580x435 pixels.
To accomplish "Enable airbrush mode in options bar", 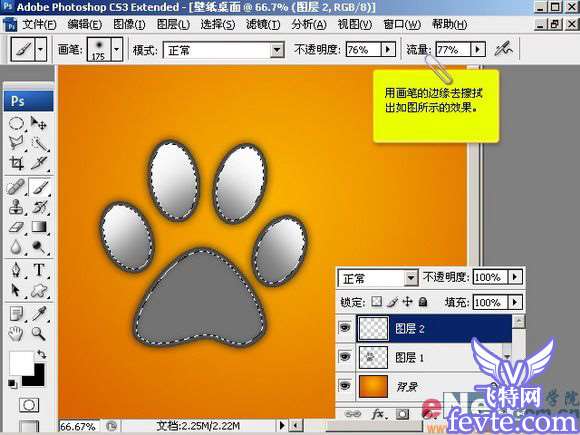I will [x=504, y=49].
